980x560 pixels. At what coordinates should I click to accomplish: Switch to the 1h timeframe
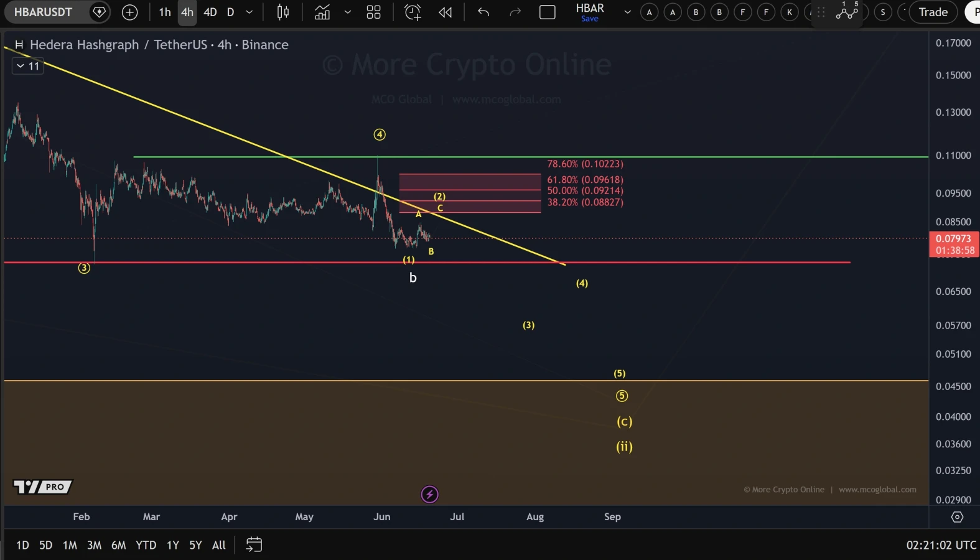coord(164,12)
